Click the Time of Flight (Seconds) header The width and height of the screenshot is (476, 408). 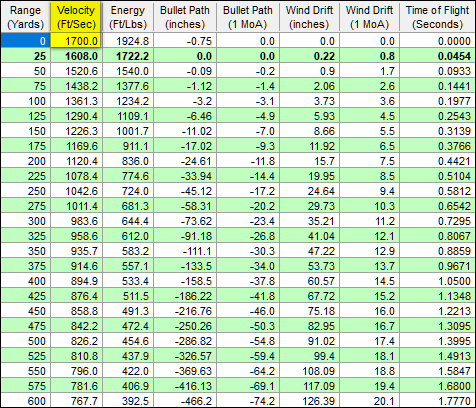(x=438, y=17)
